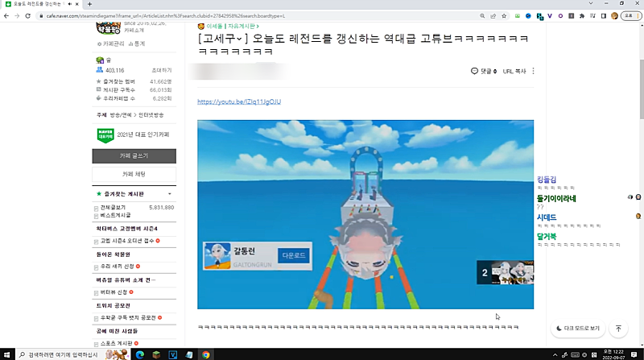Click the share page icon in the address bar
644x360 pixels.
[x=493, y=16]
